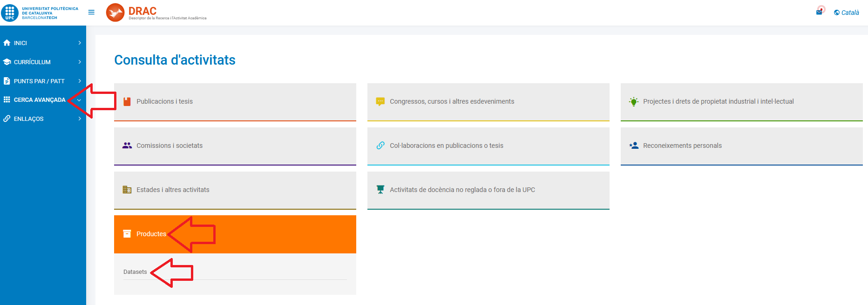Click the Estades building icon
868x305 pixels.
click(127, 190)
